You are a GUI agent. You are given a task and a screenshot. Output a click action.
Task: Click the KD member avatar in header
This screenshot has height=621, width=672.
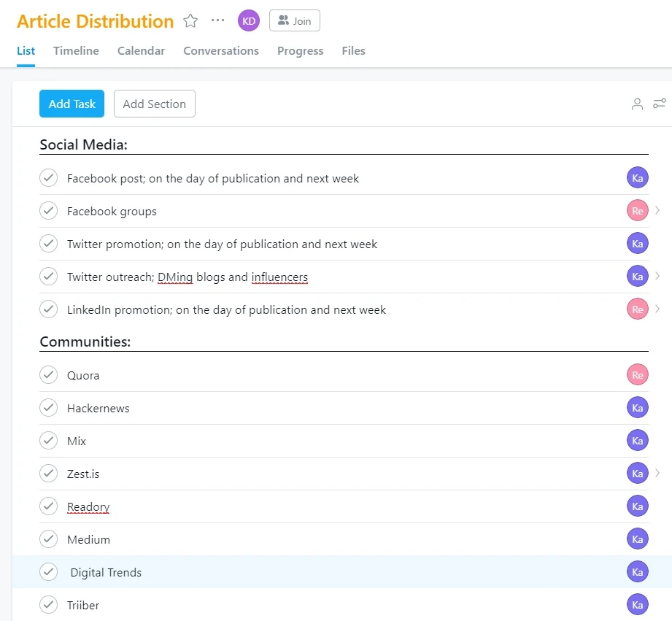pyautogui.click(x=249, y=21)
